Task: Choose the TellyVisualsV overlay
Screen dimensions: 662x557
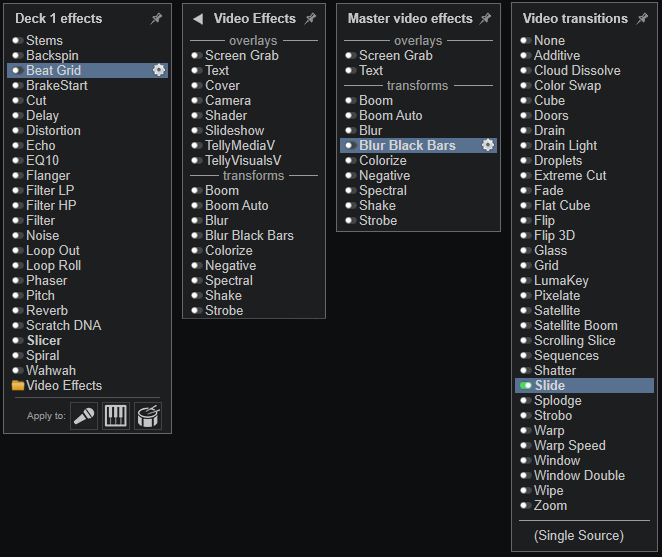Action: [243, 160]
